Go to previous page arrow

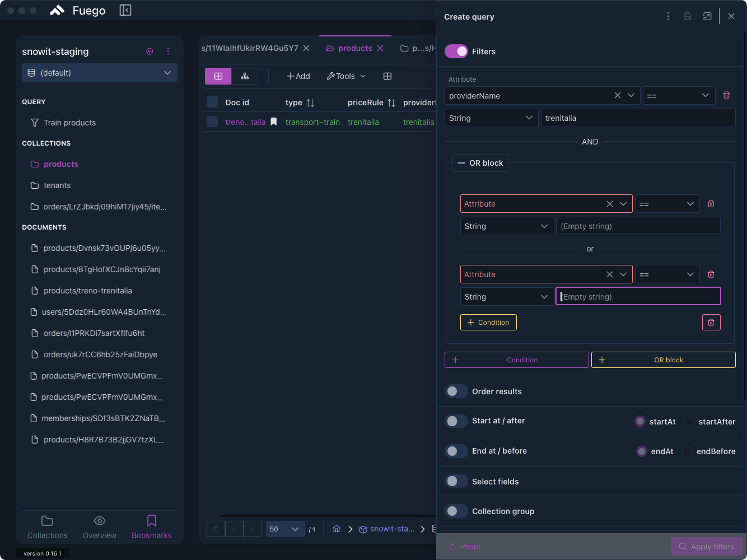[234, 529]
